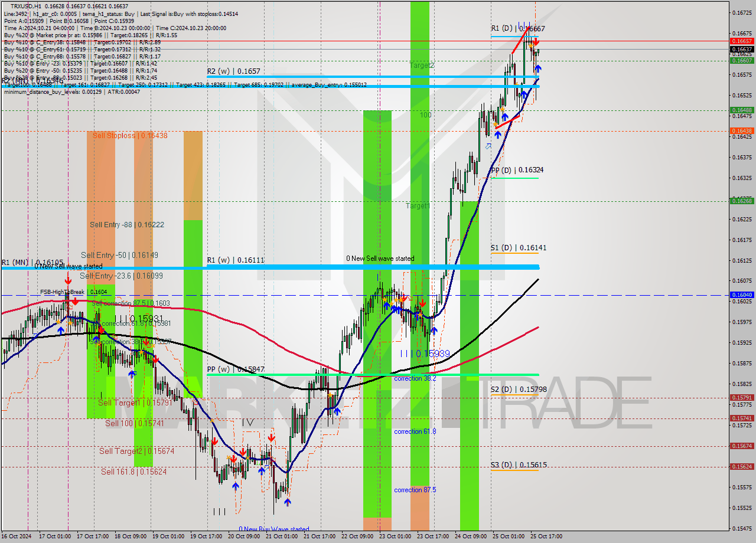The height and width of the screenshot is (543, 756).
Task: Click the 'I V' wave label
Action: [x=247, y=423]
